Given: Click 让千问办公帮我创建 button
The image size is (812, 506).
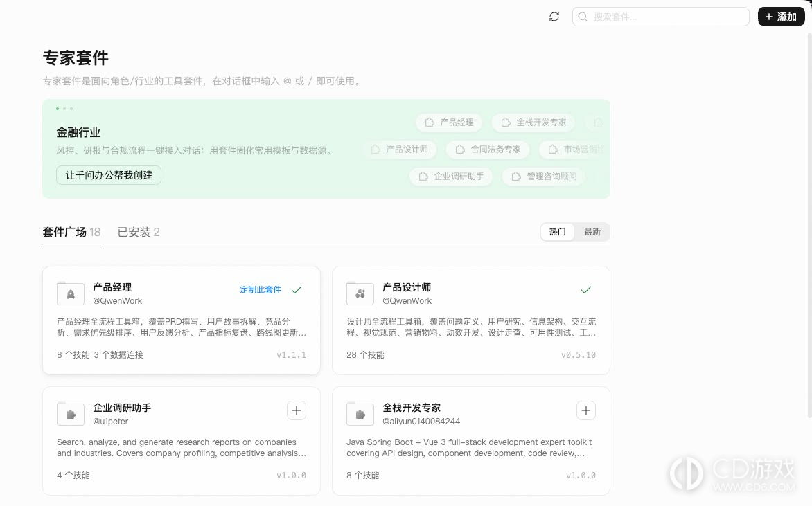Looking at the screenshot, I should [109, 175].
